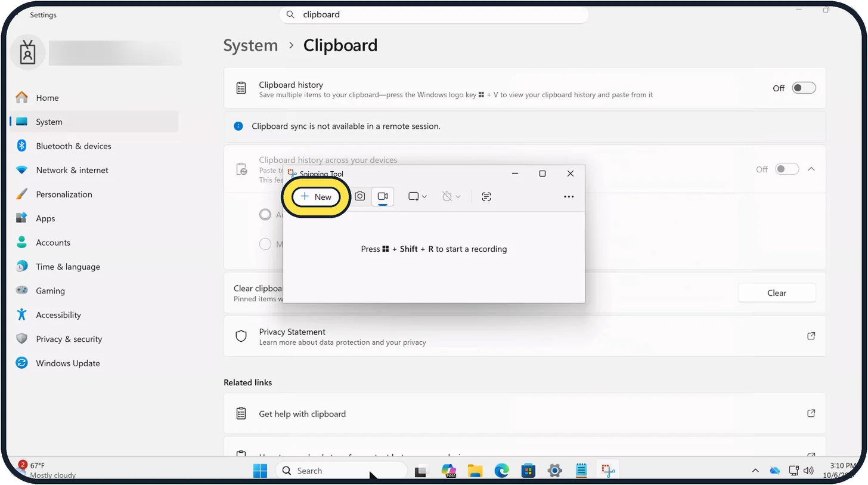Select the snip (camera) mode in Snipping Tool

click(x=360, y=196)
